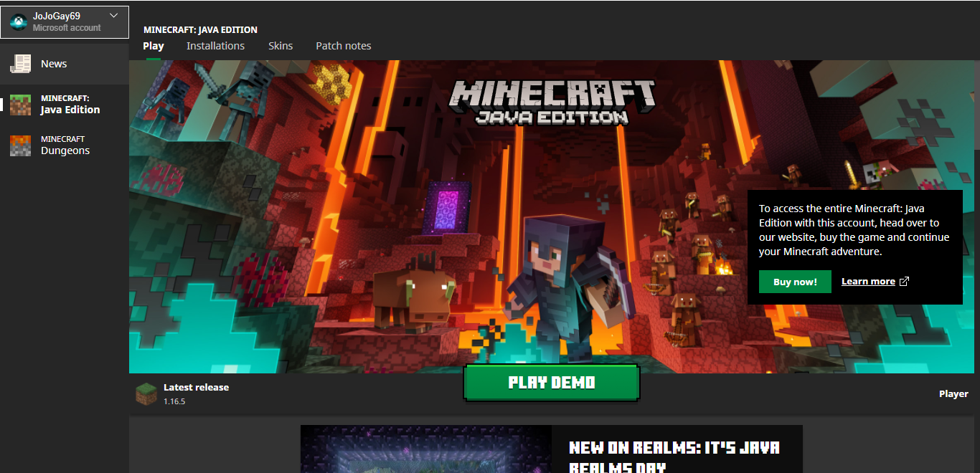Click the green PLAY DEMO button

[x=552, y=383]
